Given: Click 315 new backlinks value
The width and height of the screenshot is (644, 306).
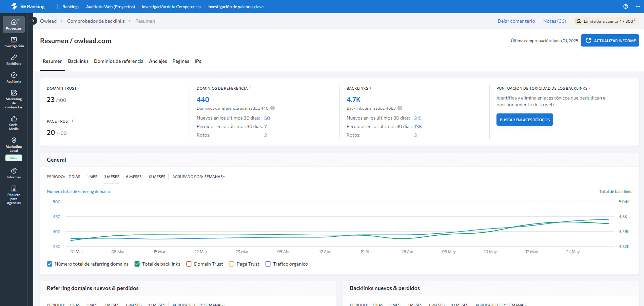Looking at the screenshot, I should tap(418, 118).
